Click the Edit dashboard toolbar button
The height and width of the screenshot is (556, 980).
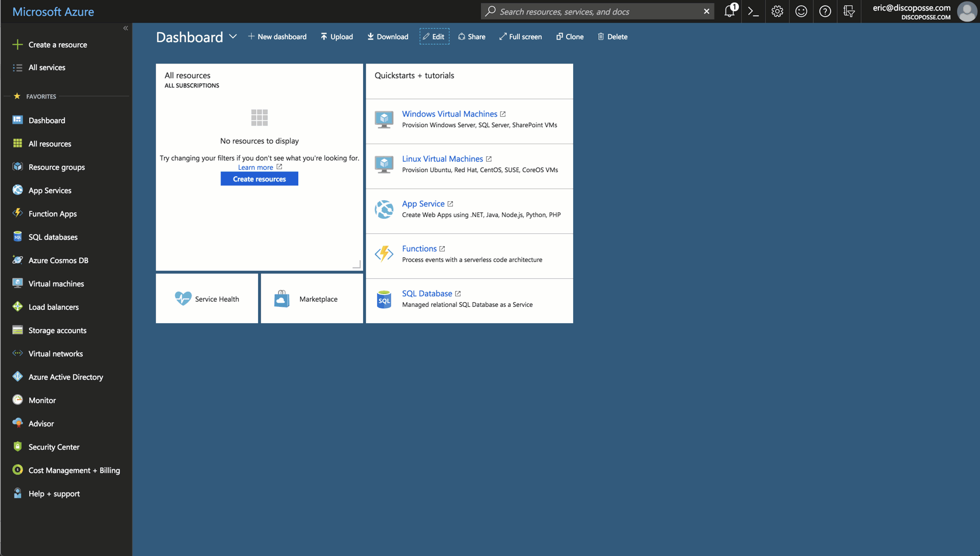tap(434, 37)
